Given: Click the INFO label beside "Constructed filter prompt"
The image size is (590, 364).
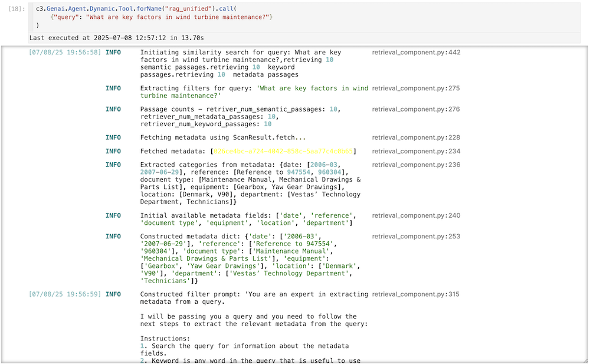Looking at the screenshot, I should pos(113,294).
